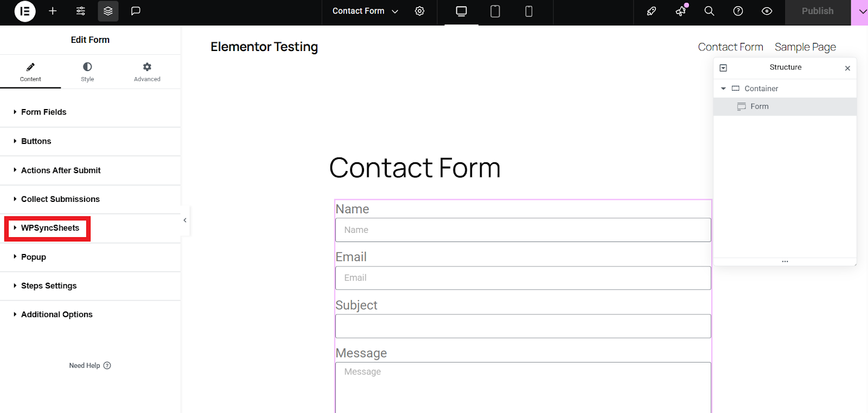Viewport: 868px width, 413px height.
Task: Switch to the Style tab
Action: tap(87, 72)
